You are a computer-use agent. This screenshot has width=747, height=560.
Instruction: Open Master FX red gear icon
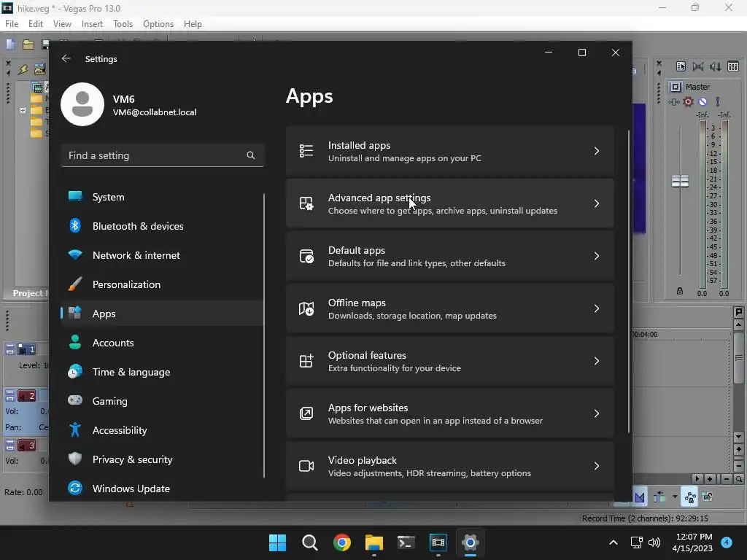pyautogui.click(x=689, y=101)
